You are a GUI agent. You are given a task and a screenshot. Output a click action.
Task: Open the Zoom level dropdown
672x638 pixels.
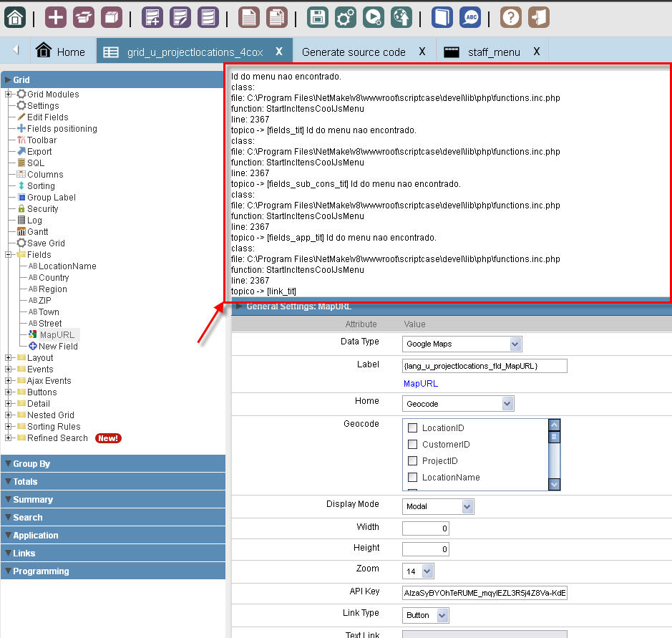tap(418, 571)
